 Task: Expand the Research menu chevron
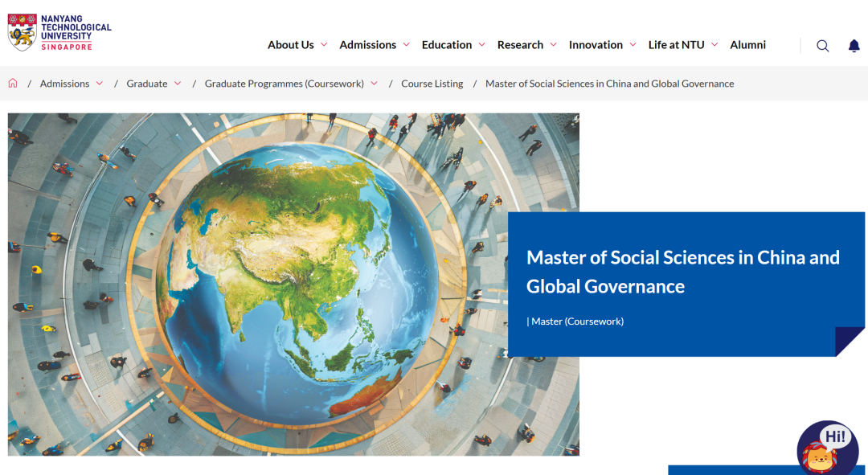click(553, 45)
